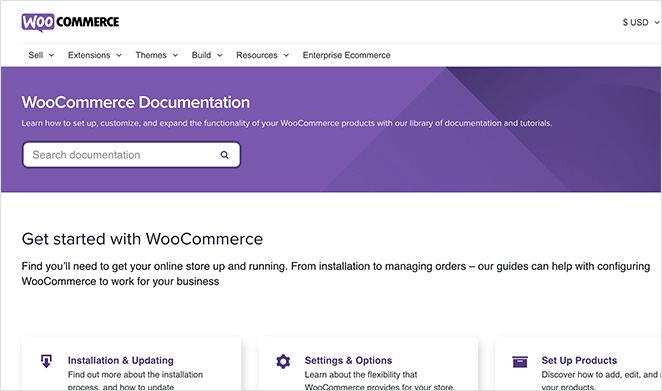This screenshot has width=662, height=391.
Task: Expand the Resources menu chevron
Action: (x=286, y=55)
